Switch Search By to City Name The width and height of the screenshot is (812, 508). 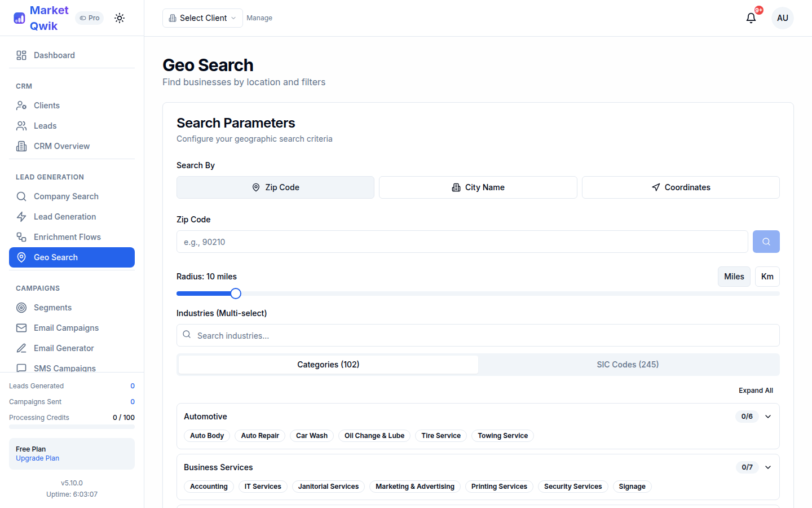click(x=478, y=187)
